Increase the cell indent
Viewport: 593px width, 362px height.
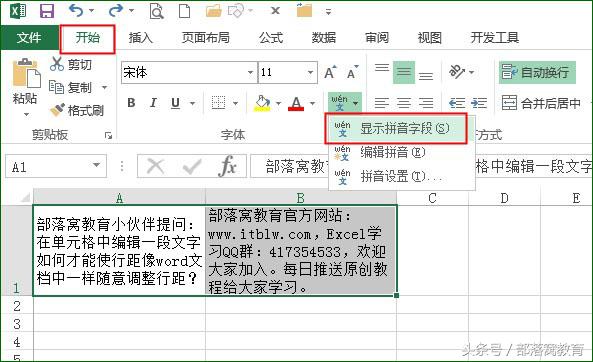click(x=479, y=103)
